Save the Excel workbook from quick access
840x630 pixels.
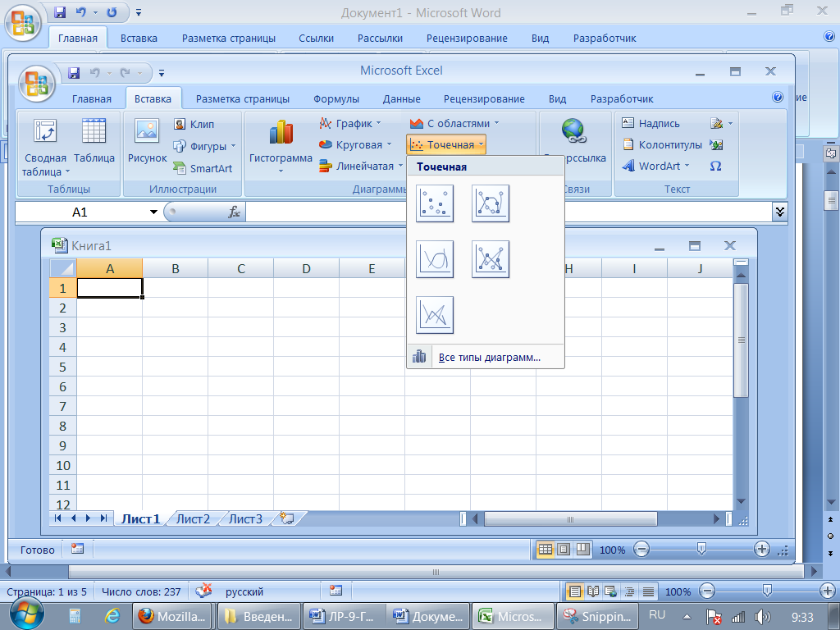pyautogui.click(x=74, y=72)
